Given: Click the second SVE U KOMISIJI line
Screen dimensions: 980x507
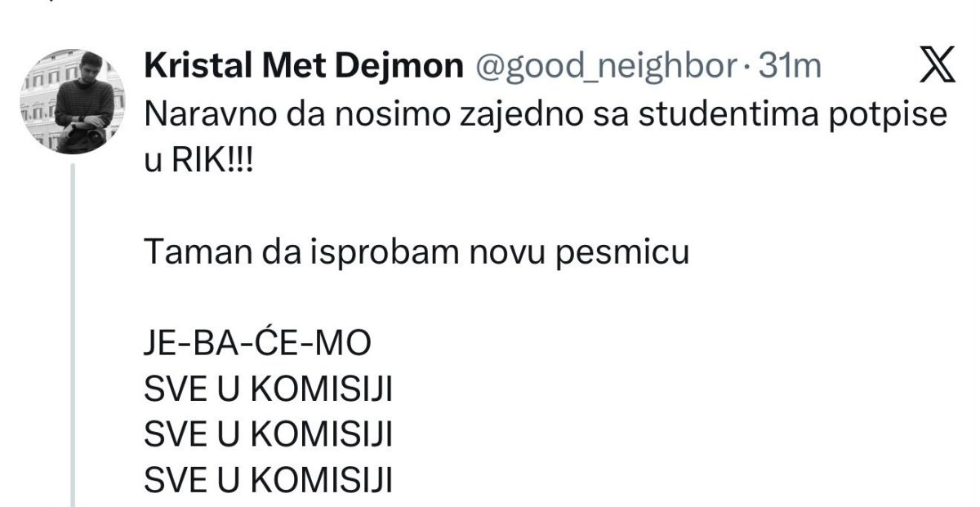Looking at the screenshot, I should 268,435.
